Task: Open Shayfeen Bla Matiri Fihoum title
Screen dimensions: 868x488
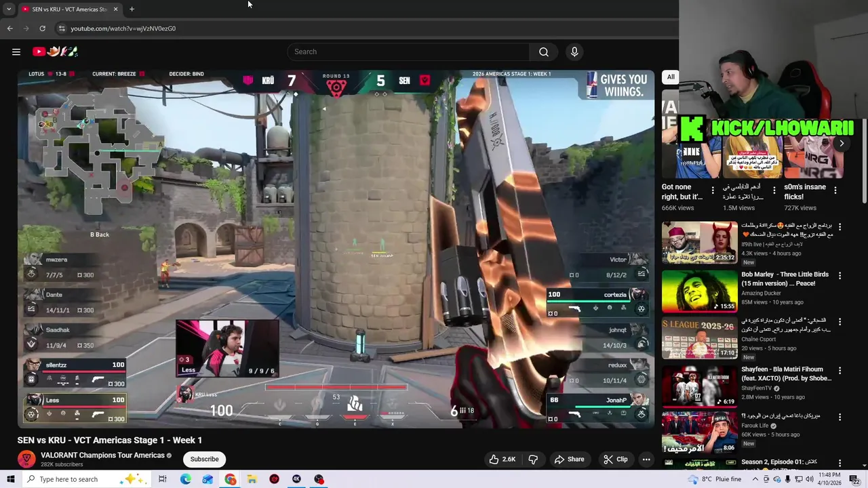Action: tap(786, 373)
